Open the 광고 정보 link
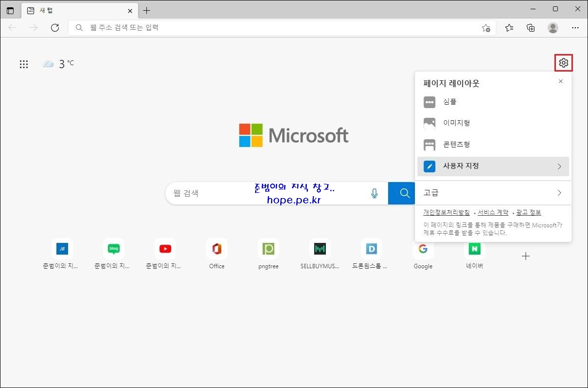This screenshot has width=588, height=388. [529, 213]
